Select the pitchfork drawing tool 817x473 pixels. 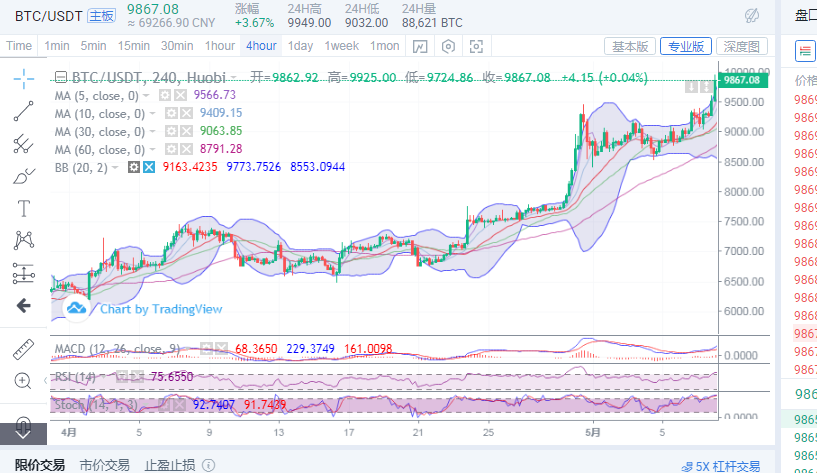23,144
